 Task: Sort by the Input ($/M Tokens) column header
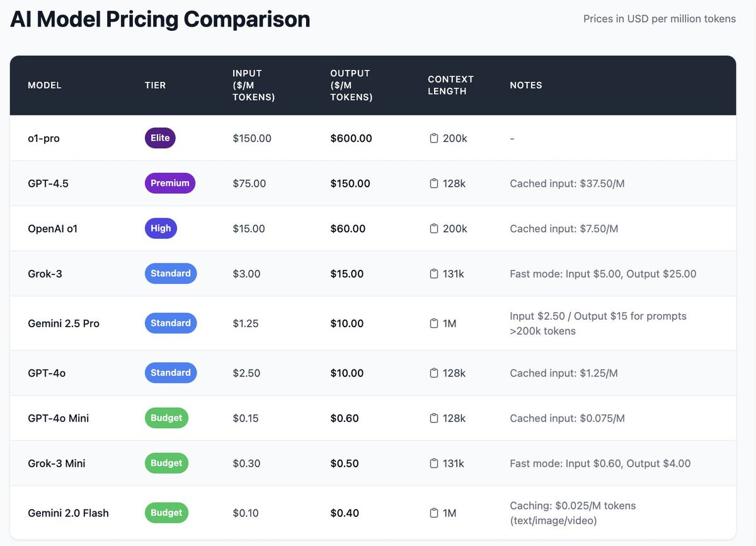click(x=254, y=85)
